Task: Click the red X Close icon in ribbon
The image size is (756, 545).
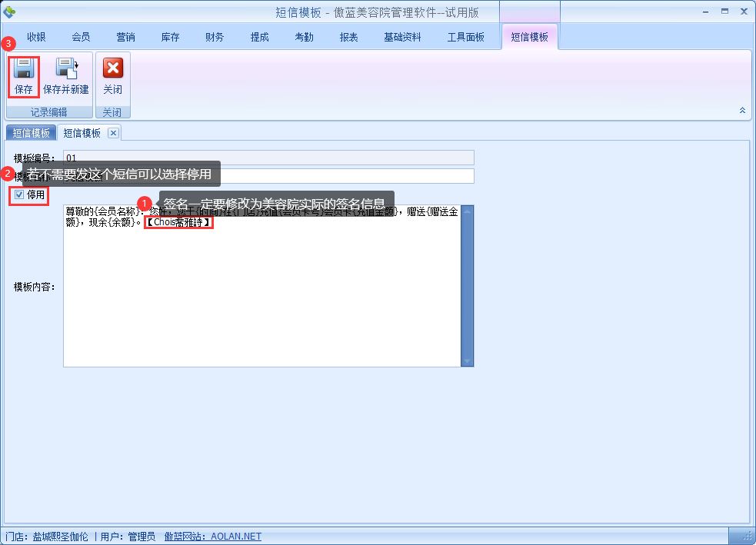Action: click(x=113, y=69)
